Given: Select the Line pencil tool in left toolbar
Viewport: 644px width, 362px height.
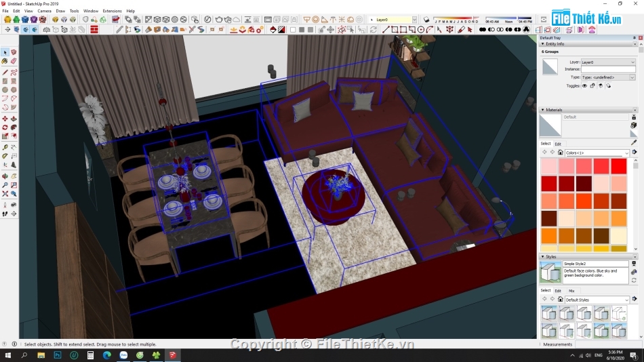Looking at the screenshot, I should (x=5, y=73).
